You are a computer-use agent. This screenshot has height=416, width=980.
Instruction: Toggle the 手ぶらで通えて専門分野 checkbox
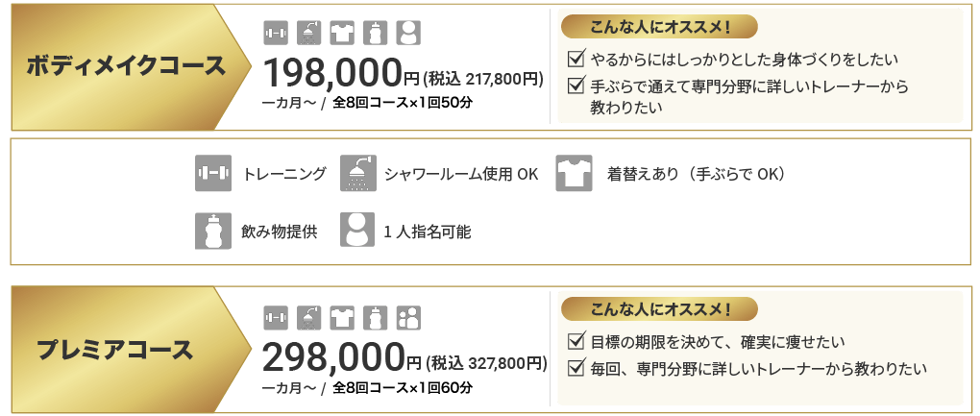coord(576,86)
